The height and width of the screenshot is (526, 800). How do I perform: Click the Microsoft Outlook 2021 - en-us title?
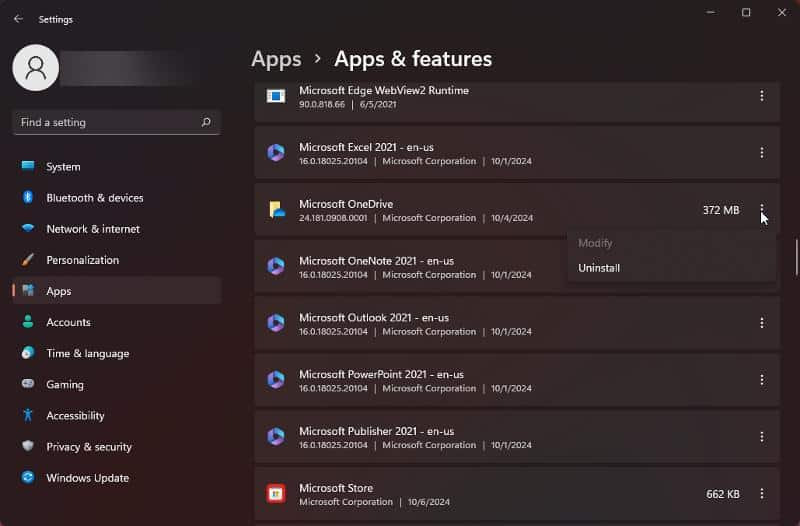click(x=374, y=317)
